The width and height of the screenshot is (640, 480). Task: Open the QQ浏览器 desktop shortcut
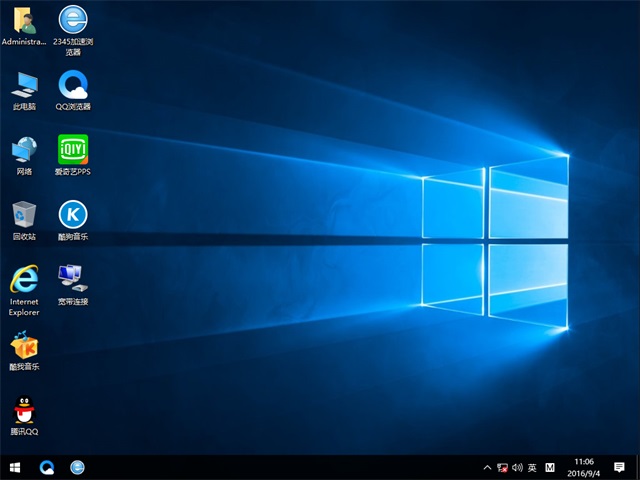point(73,84)
